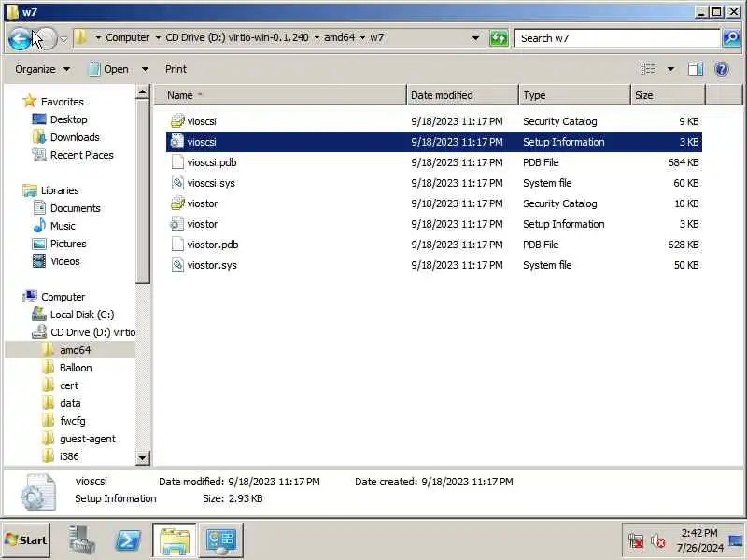
Task: Sort files by the Name column
Action: (x=280, y=95)
